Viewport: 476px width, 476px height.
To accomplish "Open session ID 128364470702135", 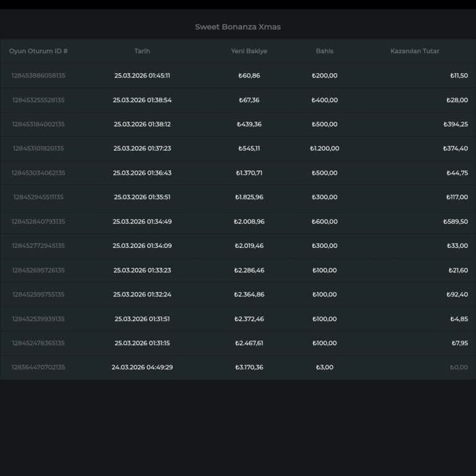I will [x=38, y=367].
